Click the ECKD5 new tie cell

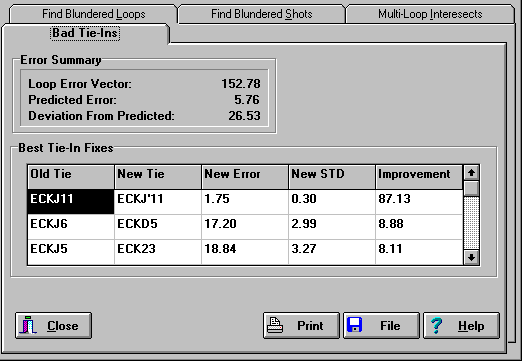pos(158,227)
